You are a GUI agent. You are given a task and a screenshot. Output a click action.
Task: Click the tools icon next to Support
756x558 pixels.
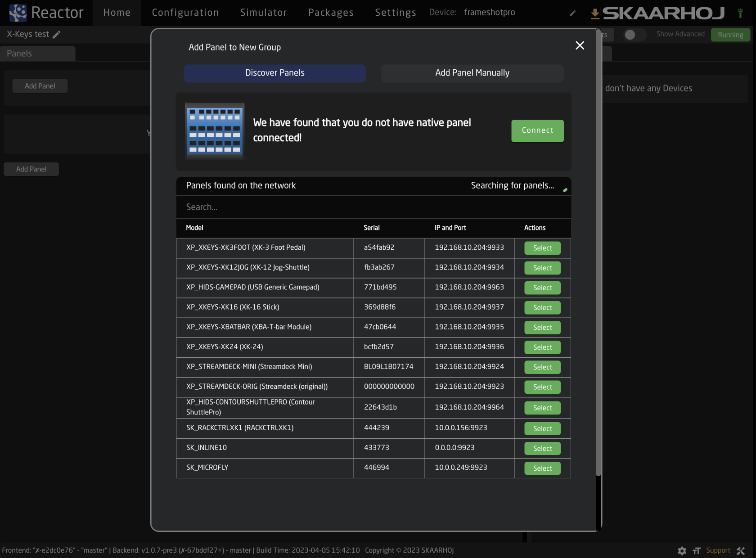pos(741,551)
